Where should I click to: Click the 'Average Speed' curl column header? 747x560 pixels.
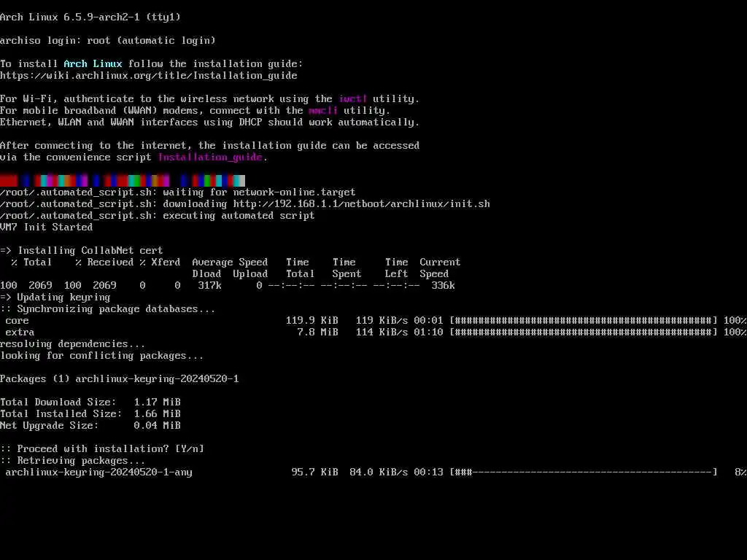coord(230,262)
